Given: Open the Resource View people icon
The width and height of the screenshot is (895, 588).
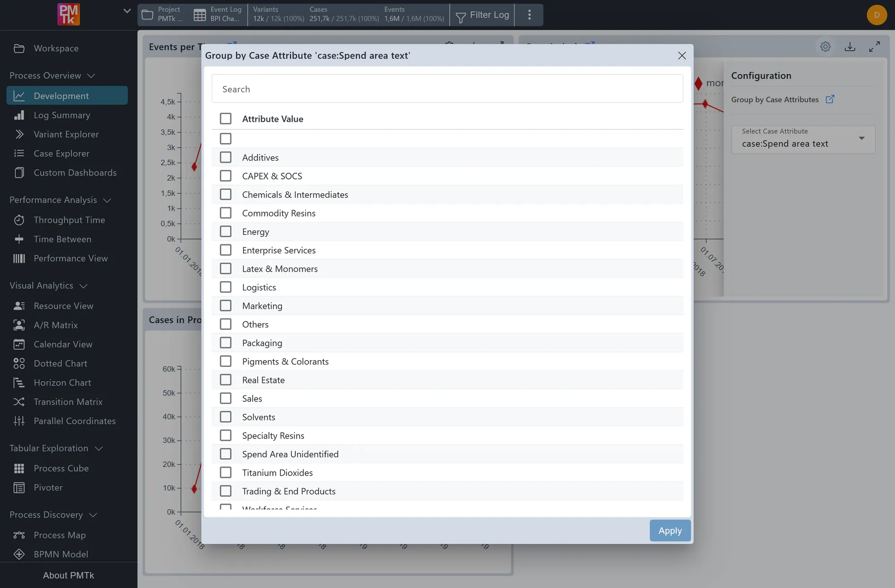Looking at the screenshot, I should pos(19,306).
